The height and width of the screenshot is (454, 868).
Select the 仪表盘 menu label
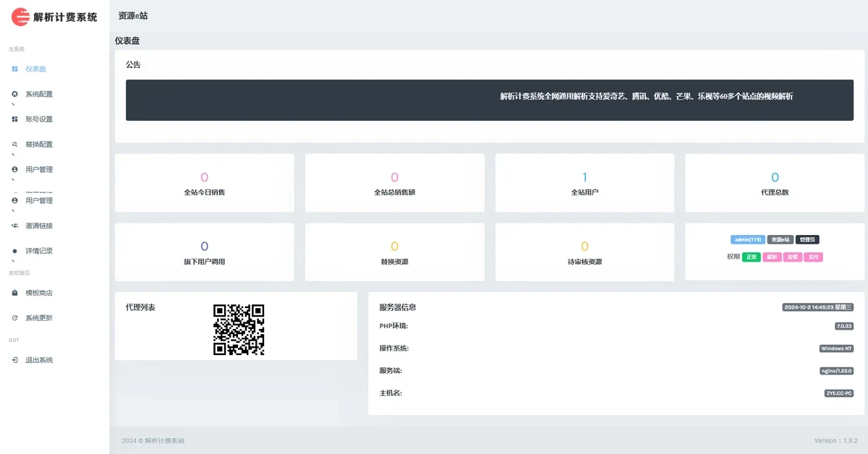[x=35, y=69]
